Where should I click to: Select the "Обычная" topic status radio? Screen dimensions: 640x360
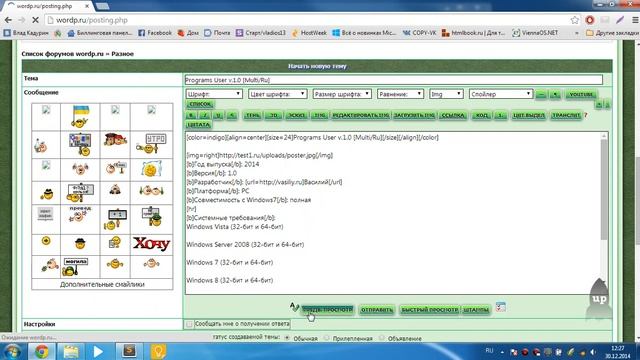click(x=287, y=338)
